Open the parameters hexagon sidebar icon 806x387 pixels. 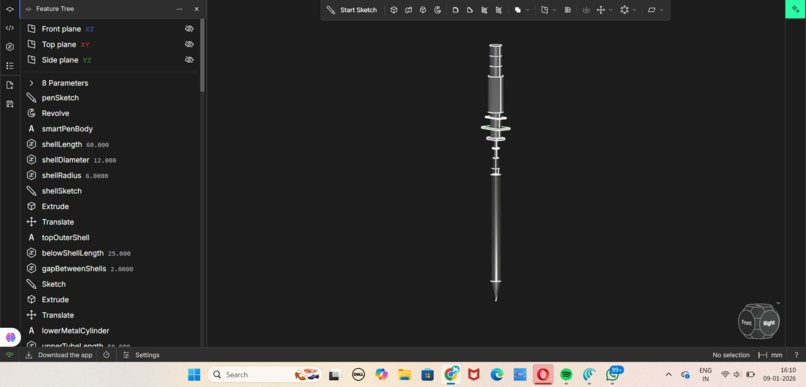(9, 47)
